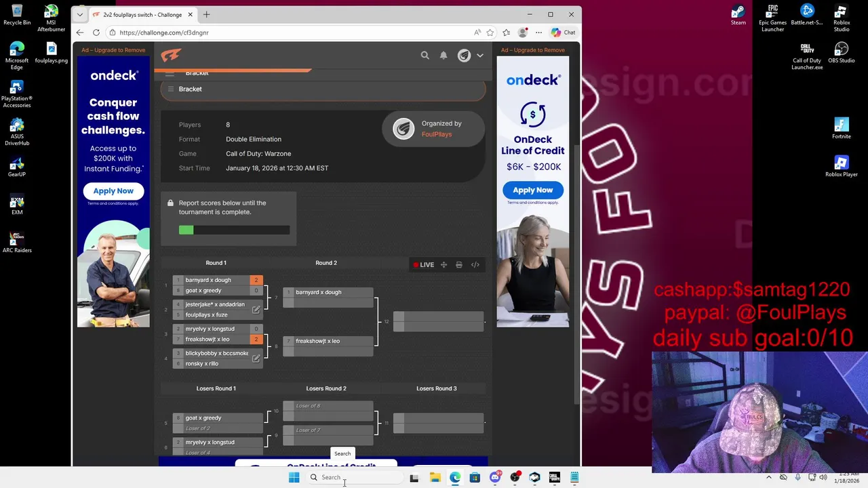Click goat x greedy in Losers Round 1
The image size is (868, 488).
(217, 418)
